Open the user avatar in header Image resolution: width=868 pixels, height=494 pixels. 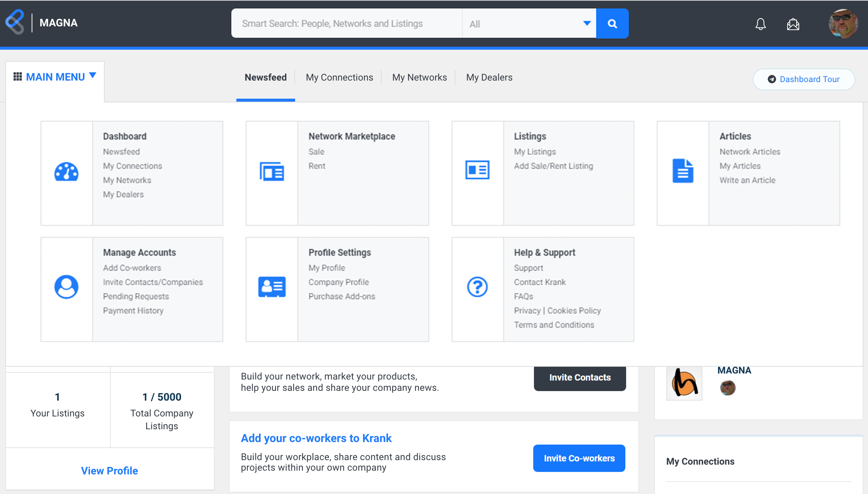pos(844,24)
